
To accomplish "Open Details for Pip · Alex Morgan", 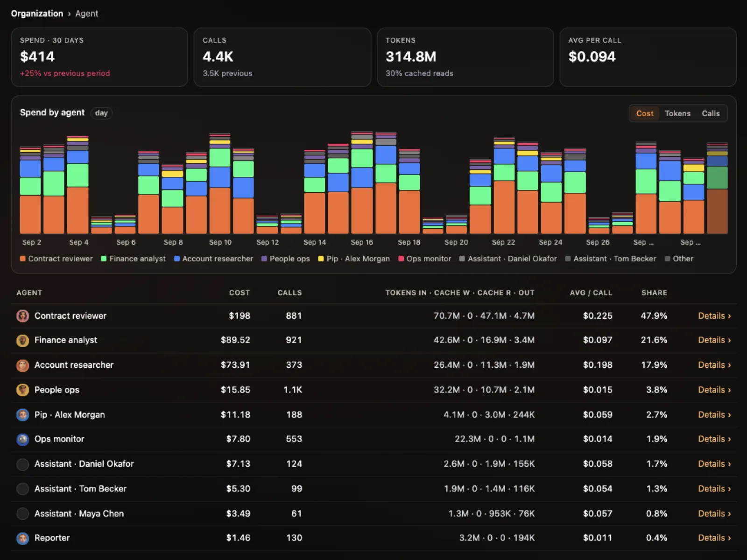I will [714, 415].
